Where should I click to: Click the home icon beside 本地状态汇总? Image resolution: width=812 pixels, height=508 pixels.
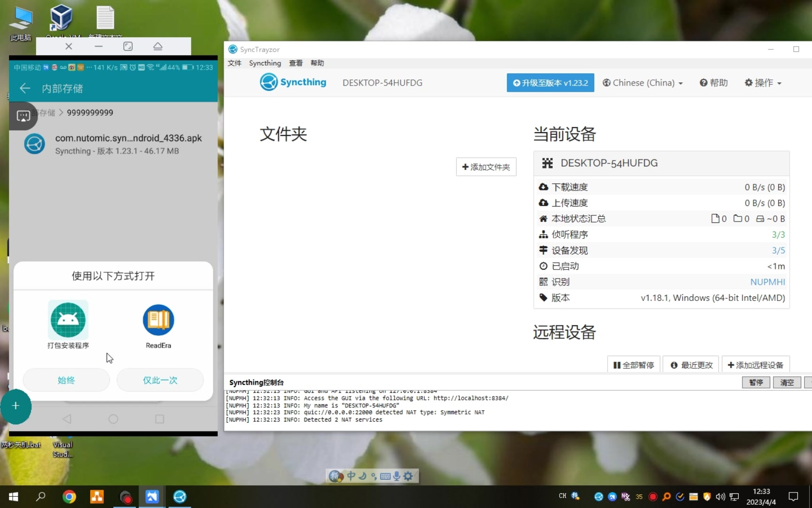(544, 219)
